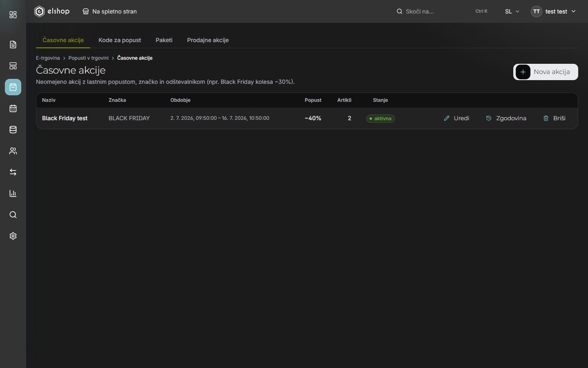
Task: Open the calendar sidebar icon
Action: pyautogui.click(x=13, y=108)
